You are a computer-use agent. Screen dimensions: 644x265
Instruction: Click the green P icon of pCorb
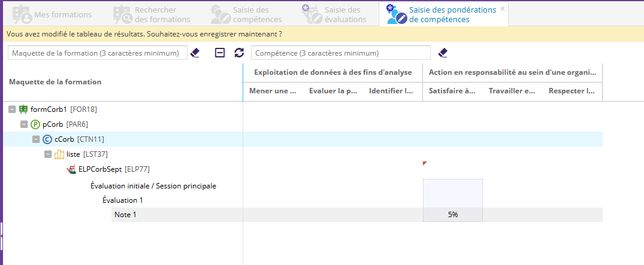click(35, 124)
